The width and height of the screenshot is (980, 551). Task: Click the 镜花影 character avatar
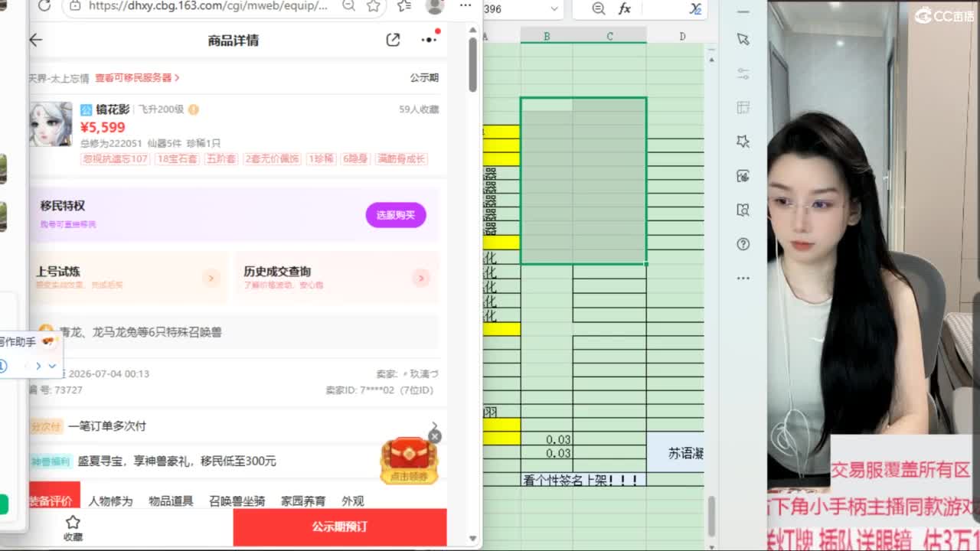pos(51,124)
